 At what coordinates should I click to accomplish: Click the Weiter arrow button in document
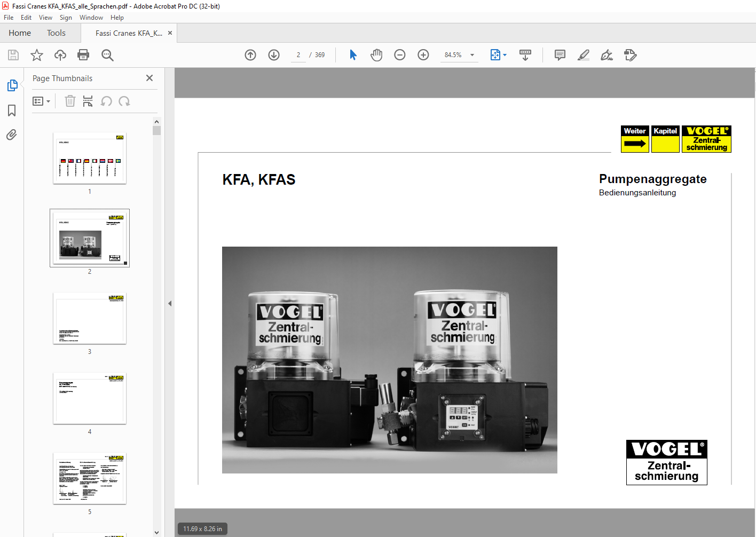click(635, 139)
